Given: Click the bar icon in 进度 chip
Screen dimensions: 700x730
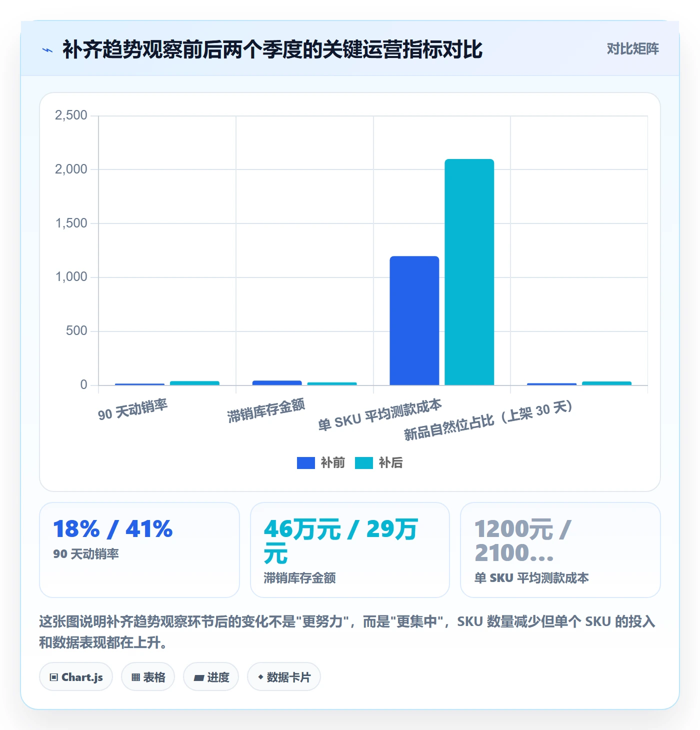Looking at the screenshot, I should 199,678.
